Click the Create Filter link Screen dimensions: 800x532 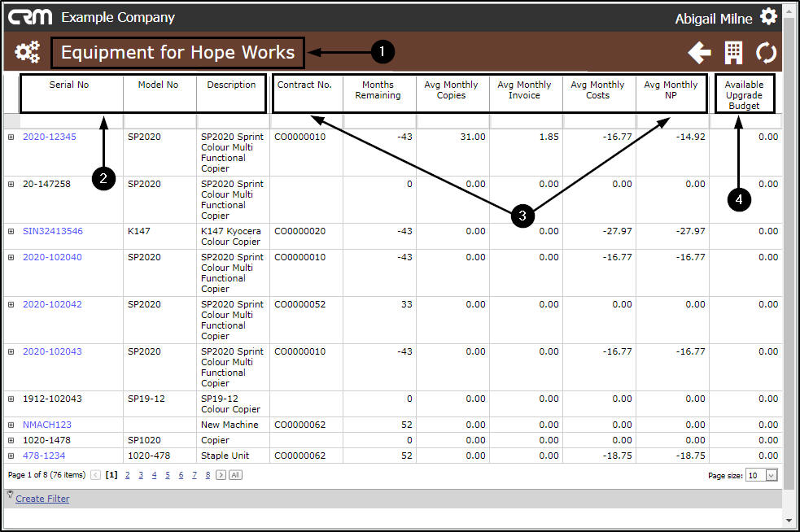(x=42, y=499)
